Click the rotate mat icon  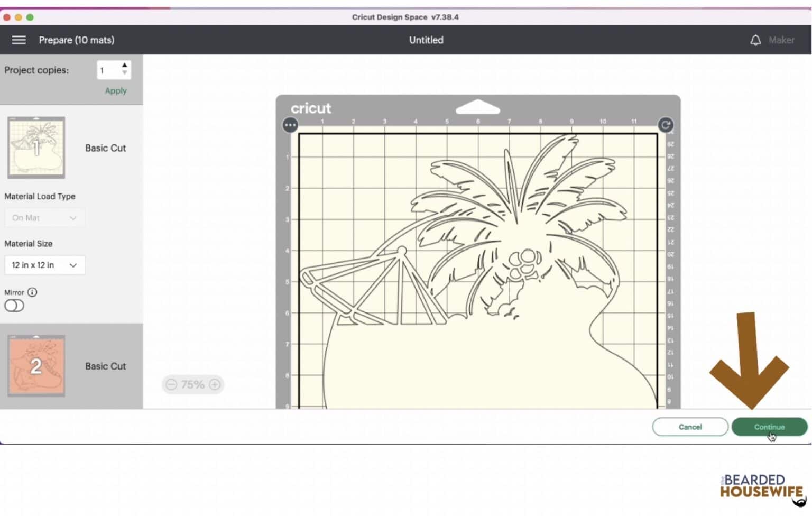pyautogui.click(x=665, y=125)
